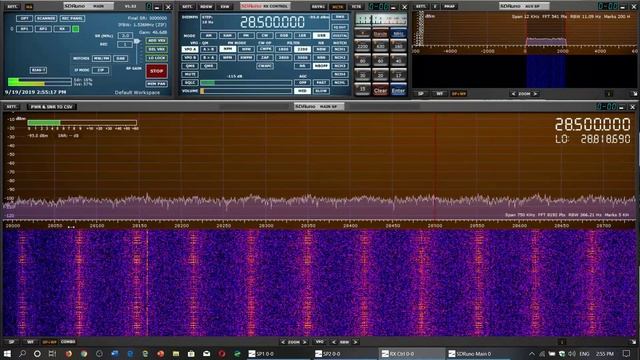Select SAM demodulation mode

(227, 36)
